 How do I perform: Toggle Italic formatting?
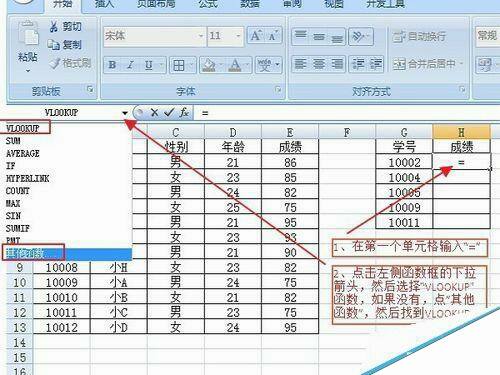131,65
